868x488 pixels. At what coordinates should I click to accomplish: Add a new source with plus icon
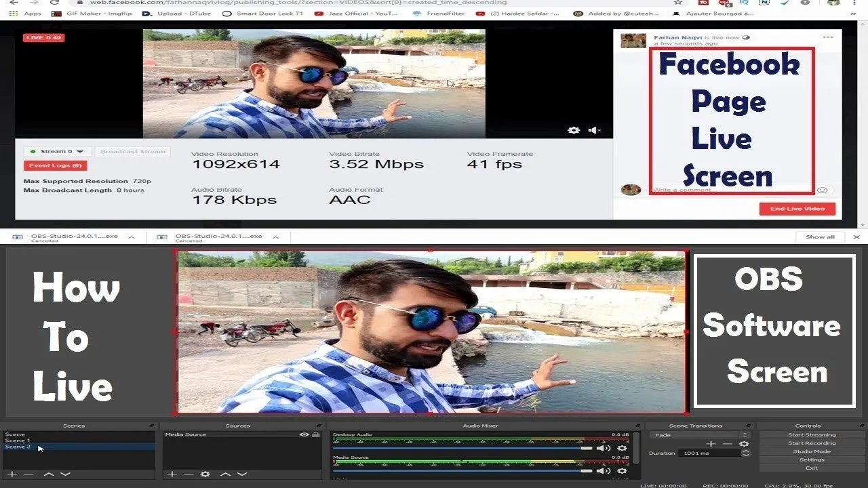172,474
